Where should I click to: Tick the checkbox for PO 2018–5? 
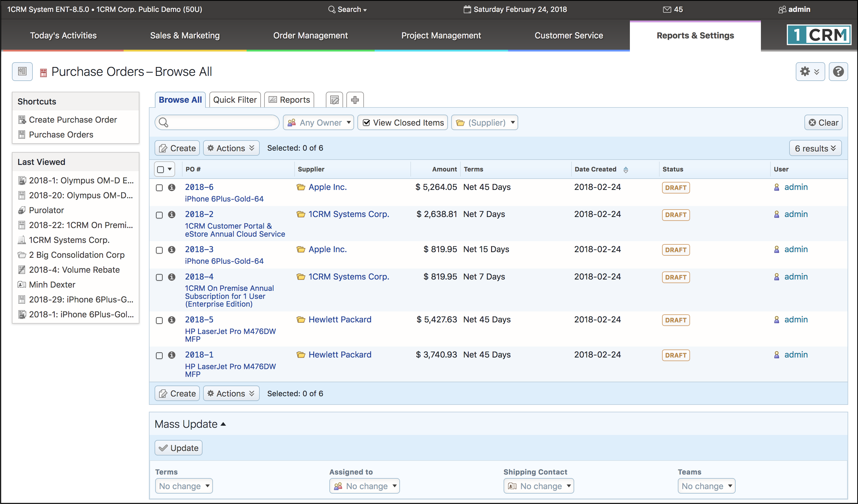pos(159,320)
